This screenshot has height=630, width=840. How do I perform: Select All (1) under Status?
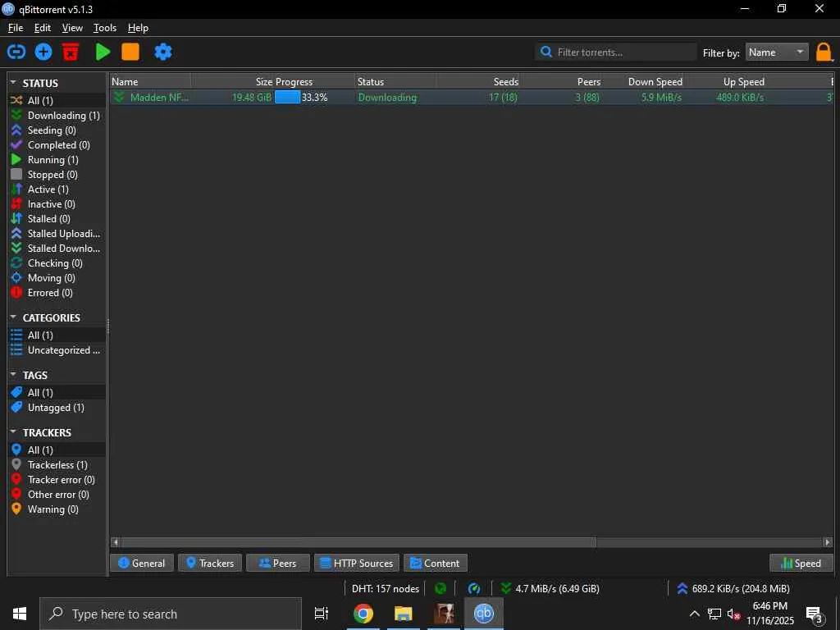point(57,101)
